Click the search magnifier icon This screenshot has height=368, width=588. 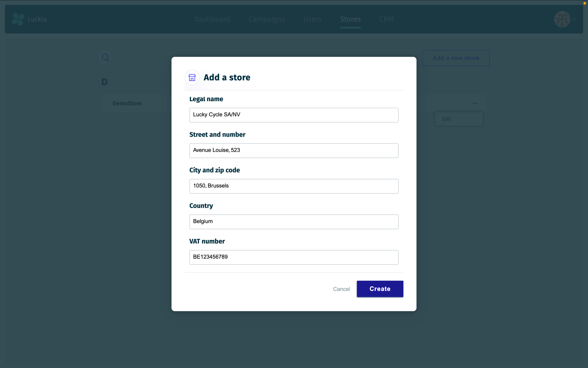(x=105, y=57)
